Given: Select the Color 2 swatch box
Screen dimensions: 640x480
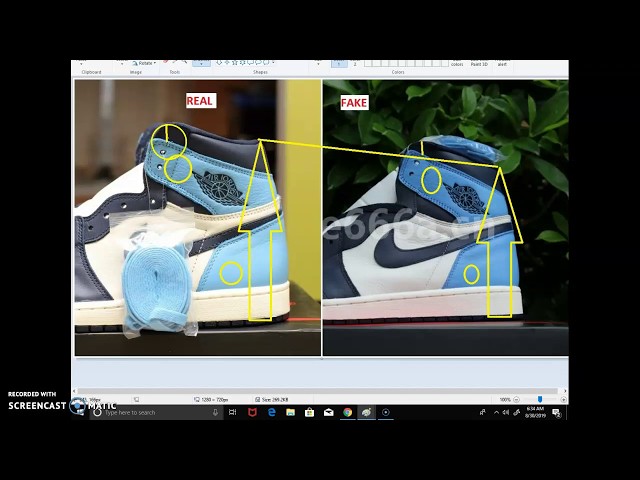Looking at the screenshot, I should click(x=355, y=63).
